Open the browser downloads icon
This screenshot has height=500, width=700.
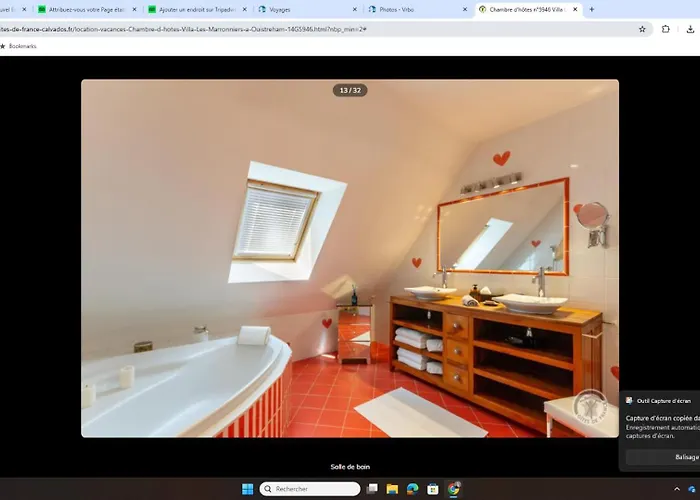pos(690,29)
